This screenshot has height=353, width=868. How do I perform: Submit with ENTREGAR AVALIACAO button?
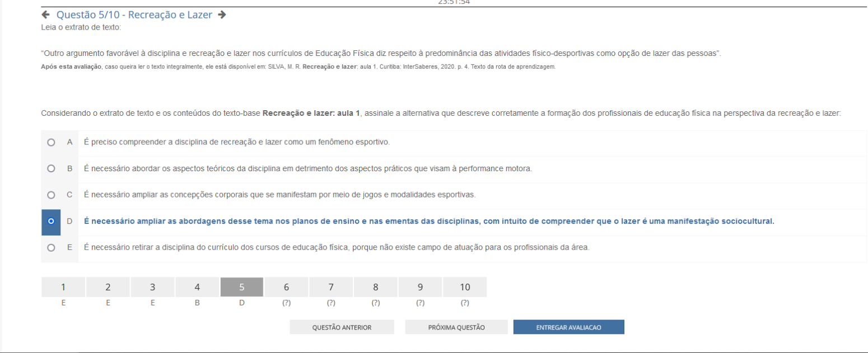568,327
